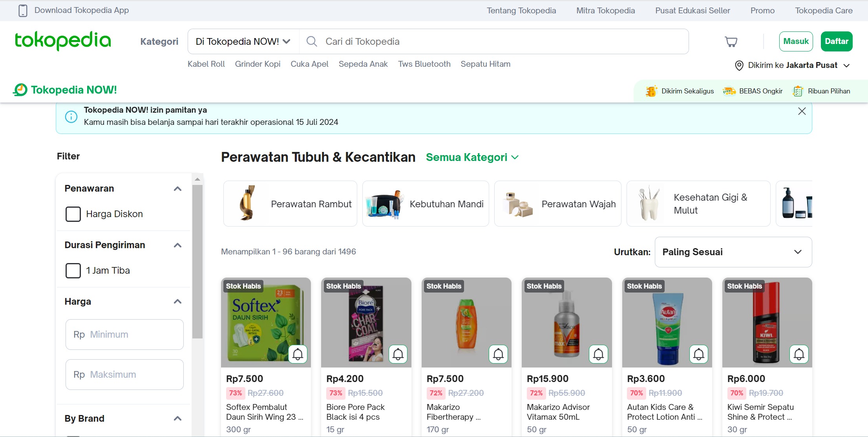This screenshot has width=868, height=437.
Task: Open the shopping cart icon
Action: point(731,42)
